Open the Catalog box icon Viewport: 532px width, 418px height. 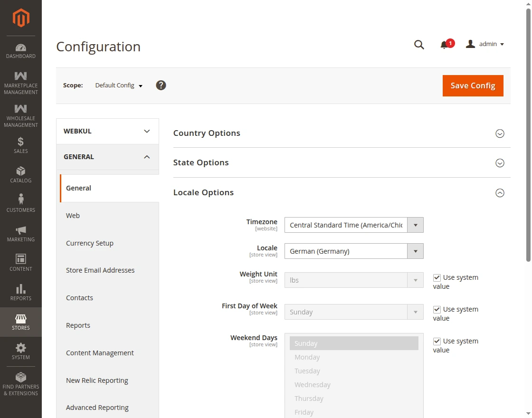tap(21, 171)
